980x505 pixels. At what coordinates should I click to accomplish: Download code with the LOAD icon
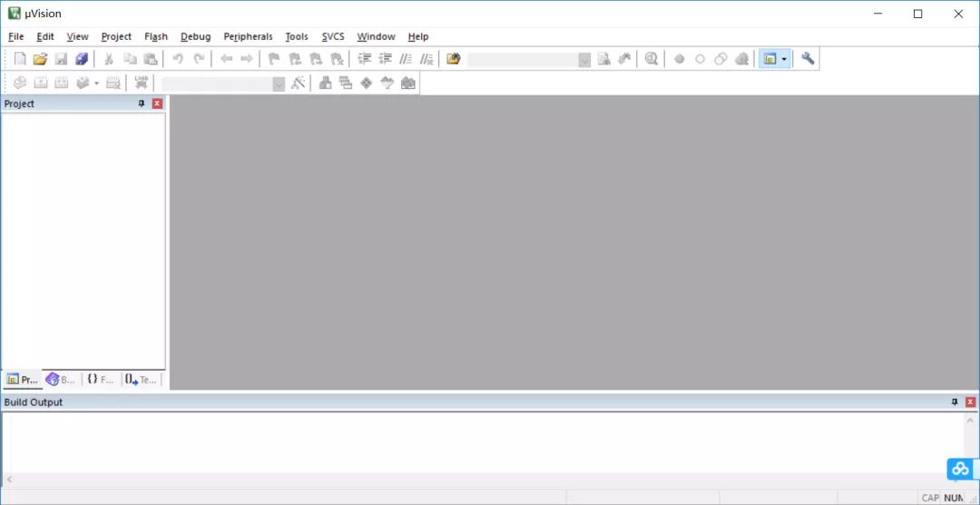pos(141,83)
